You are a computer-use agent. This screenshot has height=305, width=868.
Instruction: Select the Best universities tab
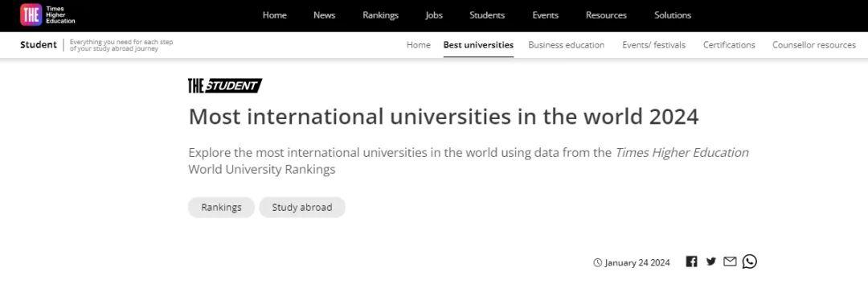[478, 46]
